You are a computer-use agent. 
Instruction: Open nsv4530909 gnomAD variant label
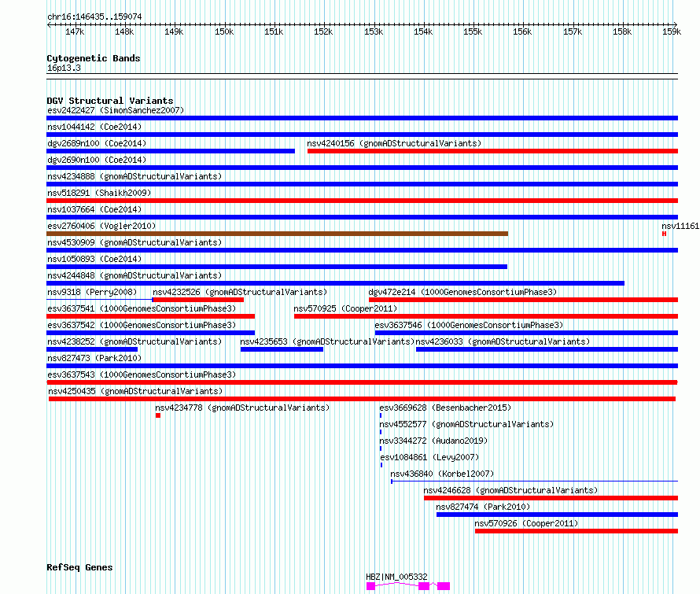pyautogui.click(x=134, y=242)
